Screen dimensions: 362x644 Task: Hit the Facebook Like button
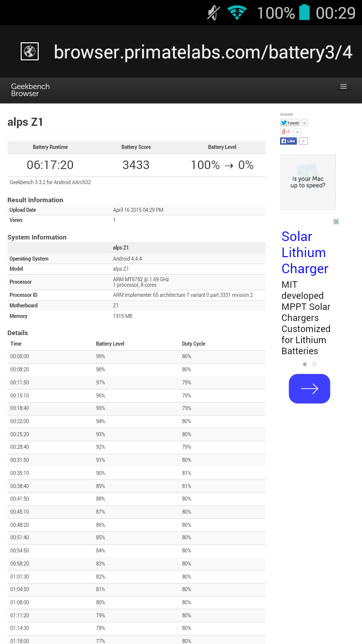point(289,141)
